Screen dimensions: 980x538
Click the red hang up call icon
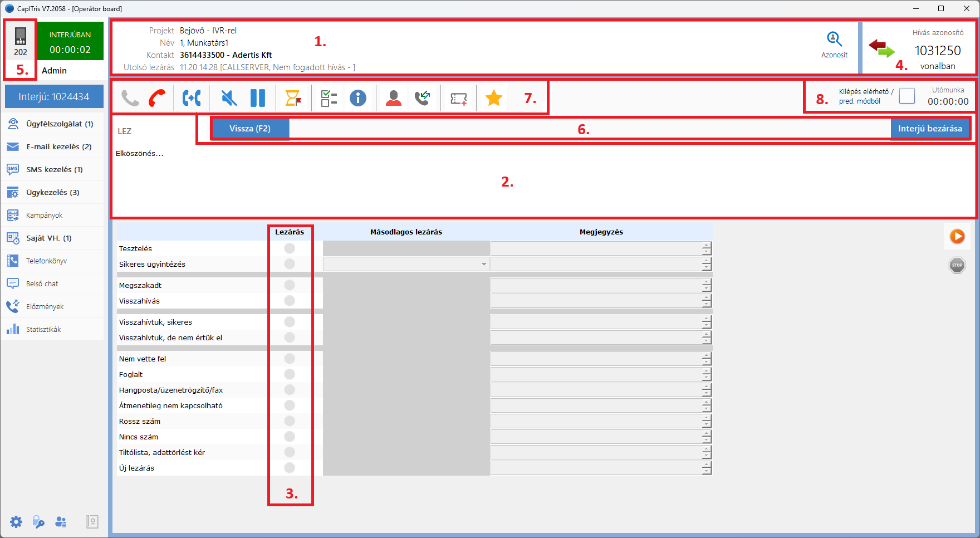click(157, 98)
